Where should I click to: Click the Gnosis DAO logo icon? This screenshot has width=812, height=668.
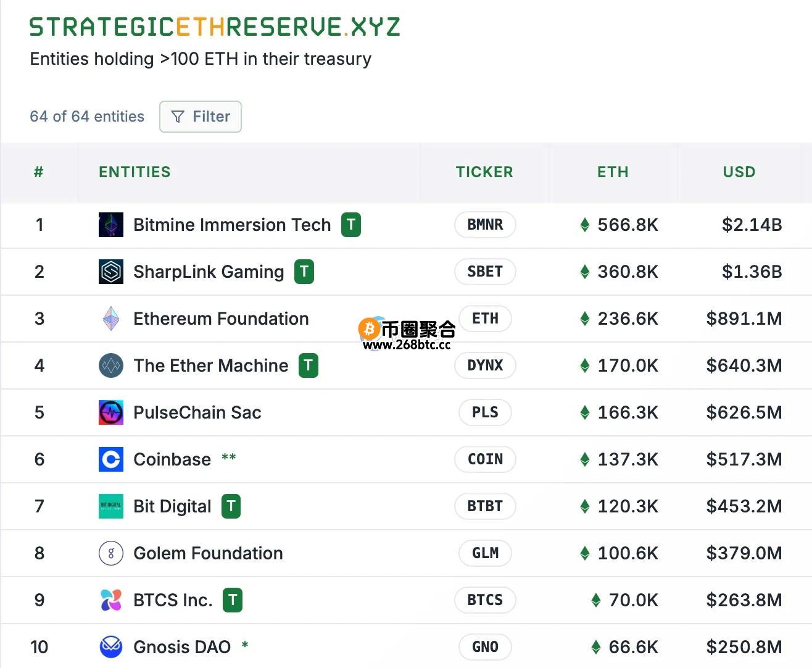(111, 647)
